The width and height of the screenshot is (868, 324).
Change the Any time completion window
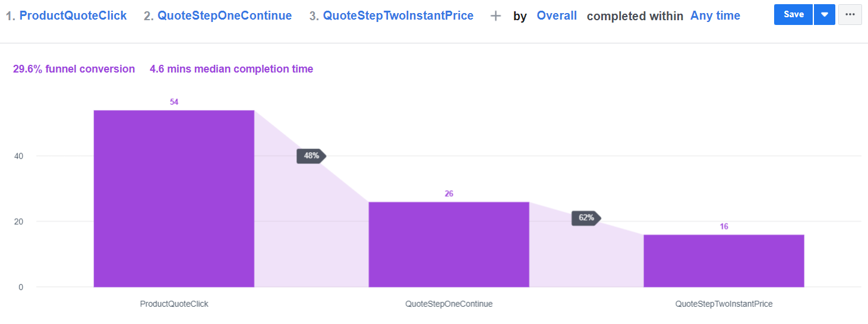tap(715, 16)
